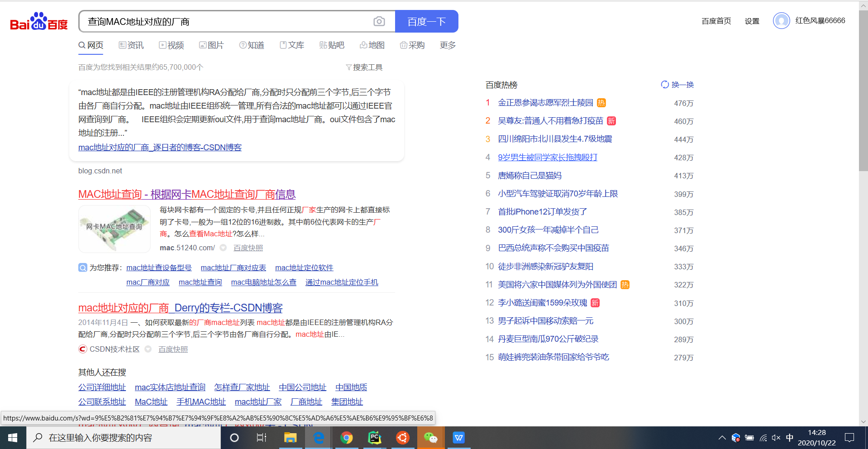Open the notification center icon
Image resolution: width=868 pixels, height=449 pixels.
pyautogui.click(x=849, y=438)
